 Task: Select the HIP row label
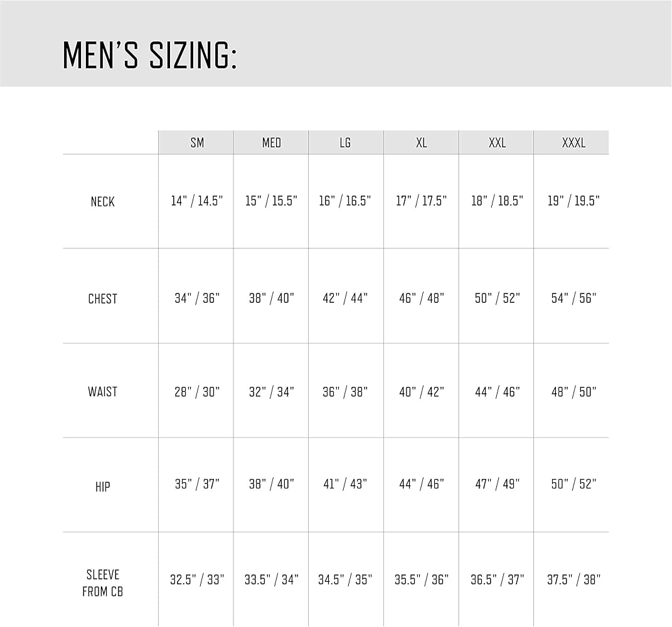click(x=103, y=487)
